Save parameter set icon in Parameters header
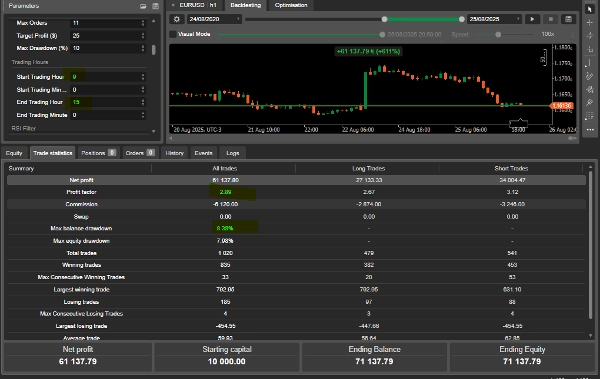The width and height of the screenshot is (600, 379). coord(155,6)
